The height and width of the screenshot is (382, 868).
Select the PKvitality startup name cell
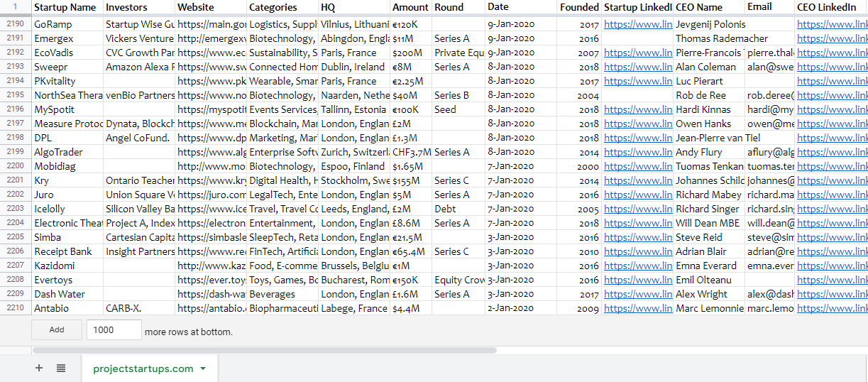point(67,81)
